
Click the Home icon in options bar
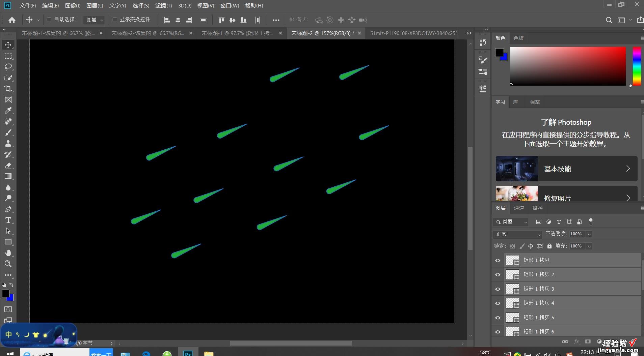(x=12, y=20)
